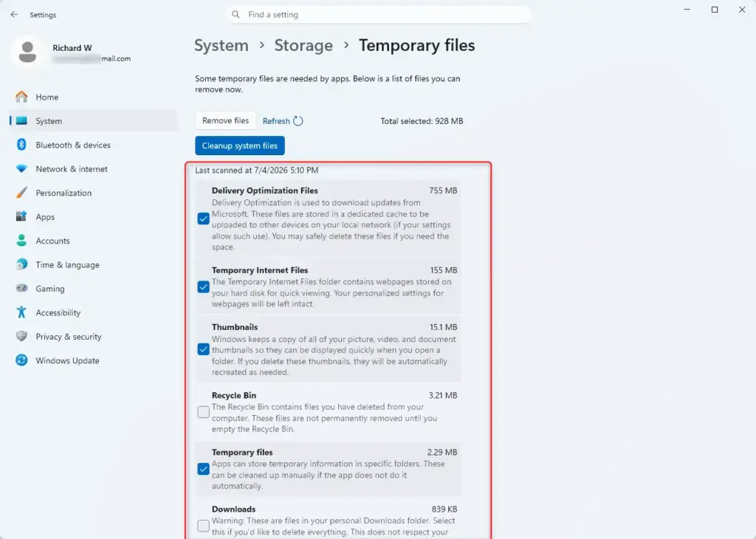
Task: Click the 155 MB size value
Action: [x=444, y=270]
